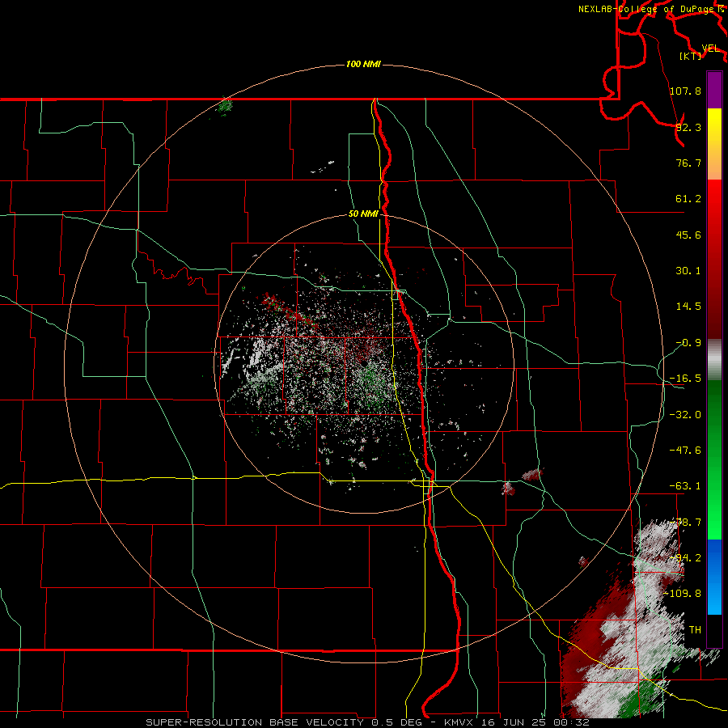Pick the red segment of the color bar
This screenshot has width=728, height=728.
point(714,259)
